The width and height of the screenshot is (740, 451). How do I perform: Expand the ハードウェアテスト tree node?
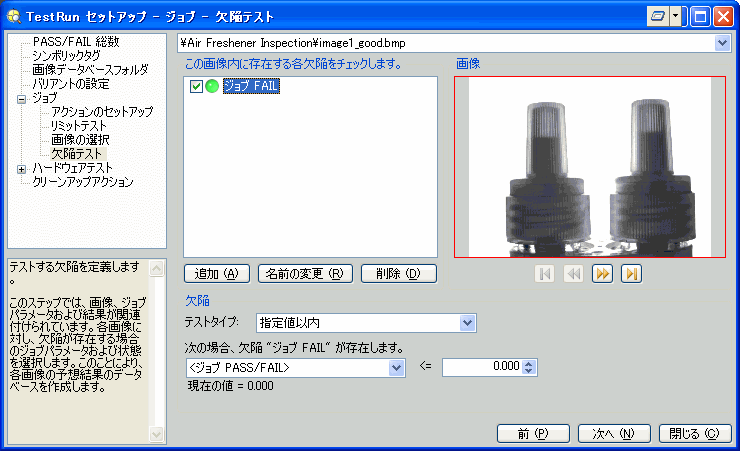pyautogui.click(x=22, y=168)
